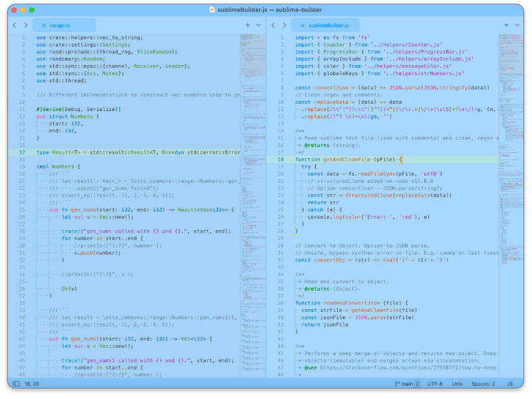The height and width of the screenshot is (399, 532).
Task: Close the range.rs tab
Action: (44, 25)
